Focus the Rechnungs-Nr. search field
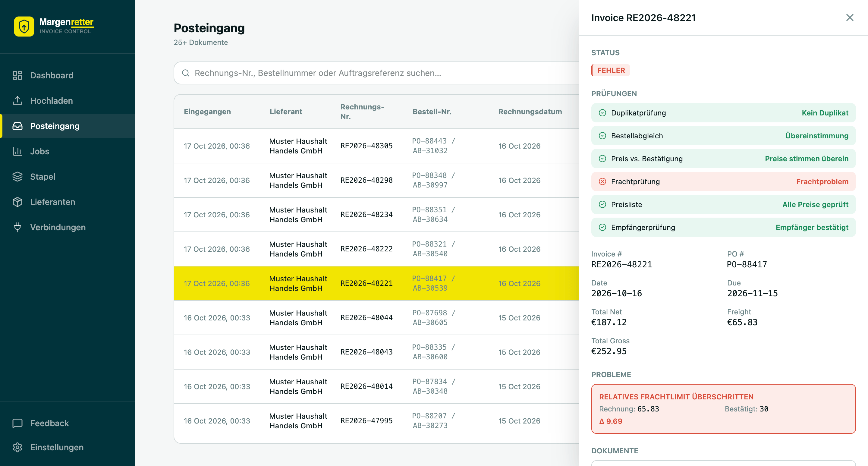The height and width of the screenshot is (466, 868). point(376,73)
